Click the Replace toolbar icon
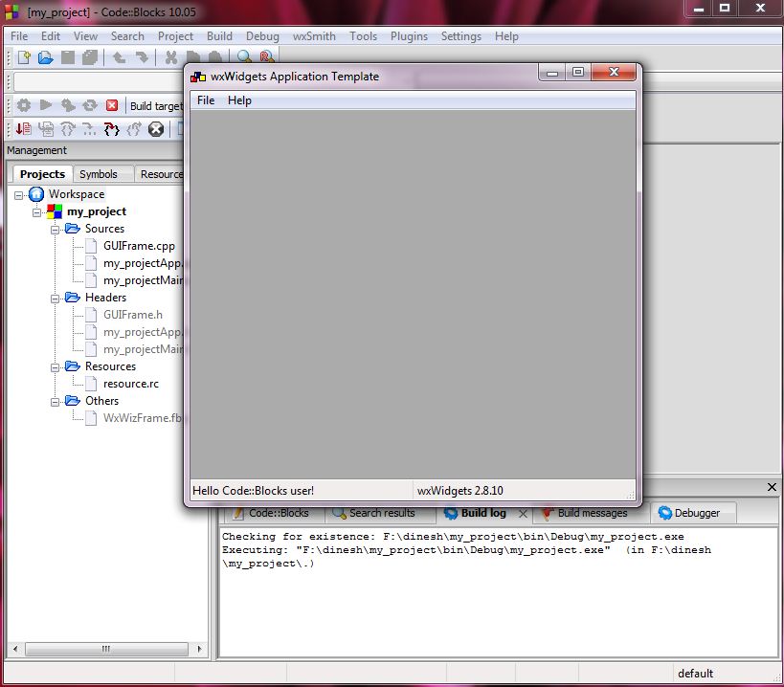784x687 pixels. 265,56
